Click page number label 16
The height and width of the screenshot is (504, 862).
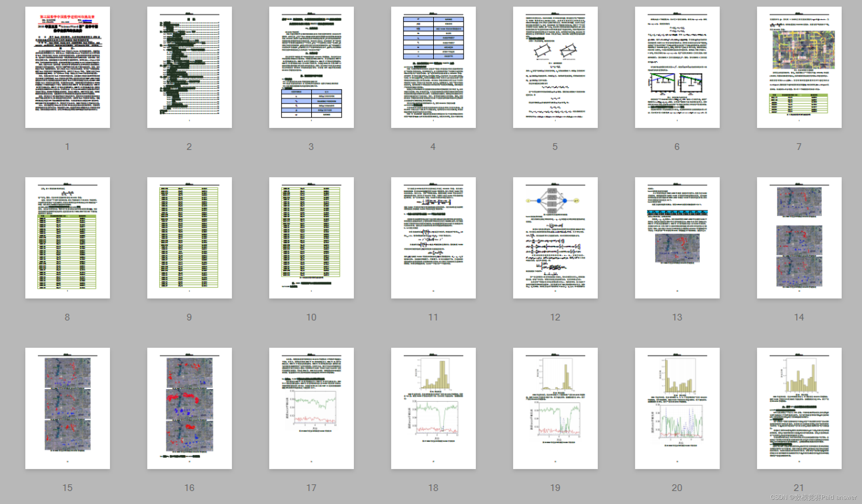(189, 488)
